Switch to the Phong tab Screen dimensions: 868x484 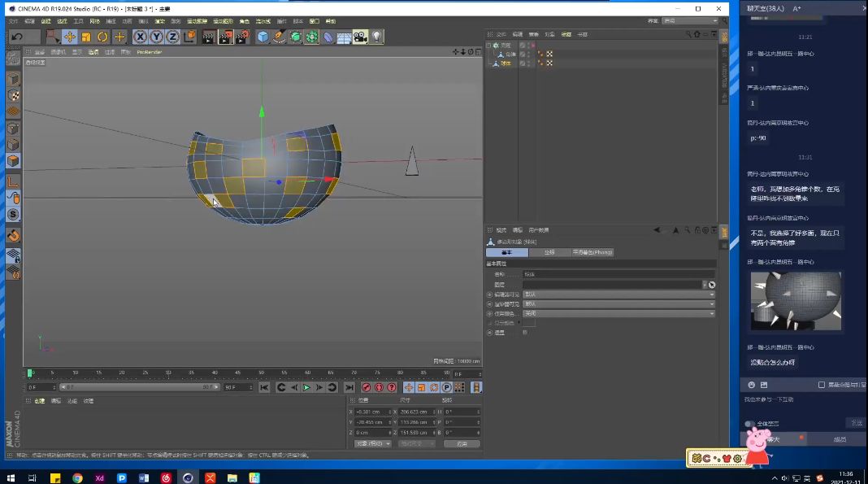click(592, 252)
